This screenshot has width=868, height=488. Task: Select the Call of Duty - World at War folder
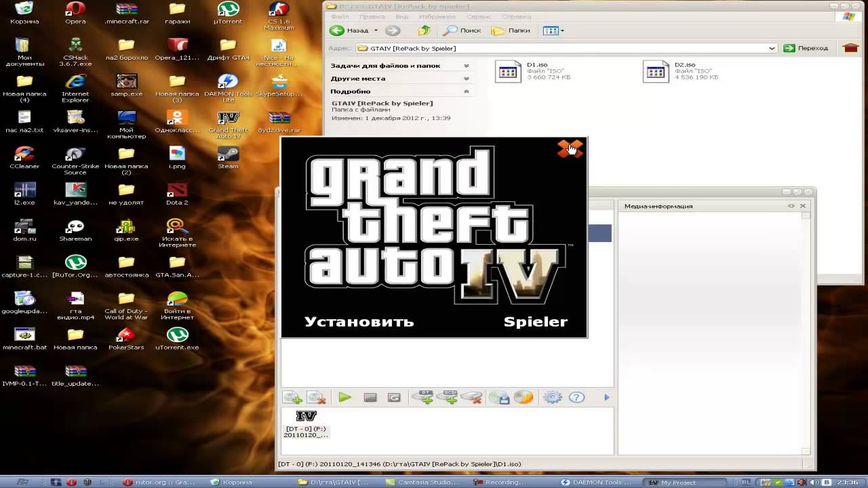(x=126, y=306)
